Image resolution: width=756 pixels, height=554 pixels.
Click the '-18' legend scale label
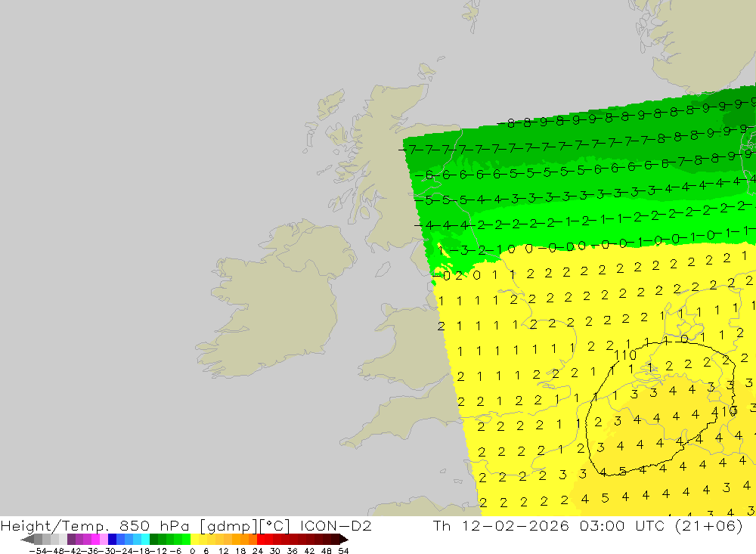pos(142,551)
